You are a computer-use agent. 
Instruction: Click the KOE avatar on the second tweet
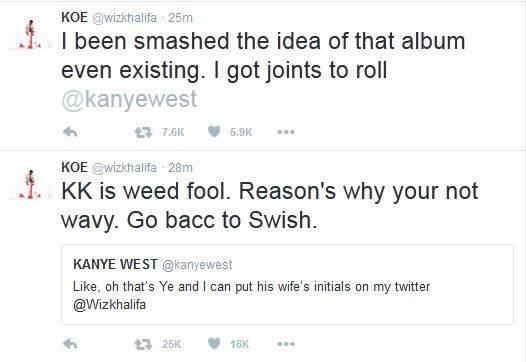coord(31,185)
